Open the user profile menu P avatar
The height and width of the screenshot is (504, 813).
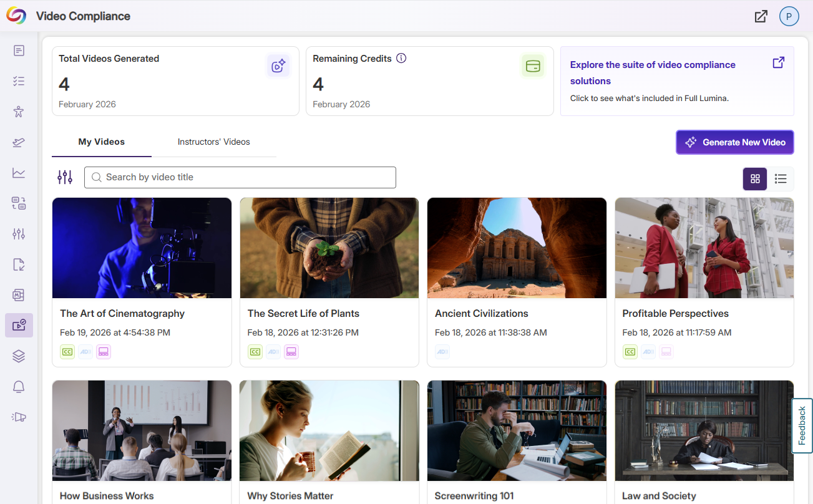789,17
